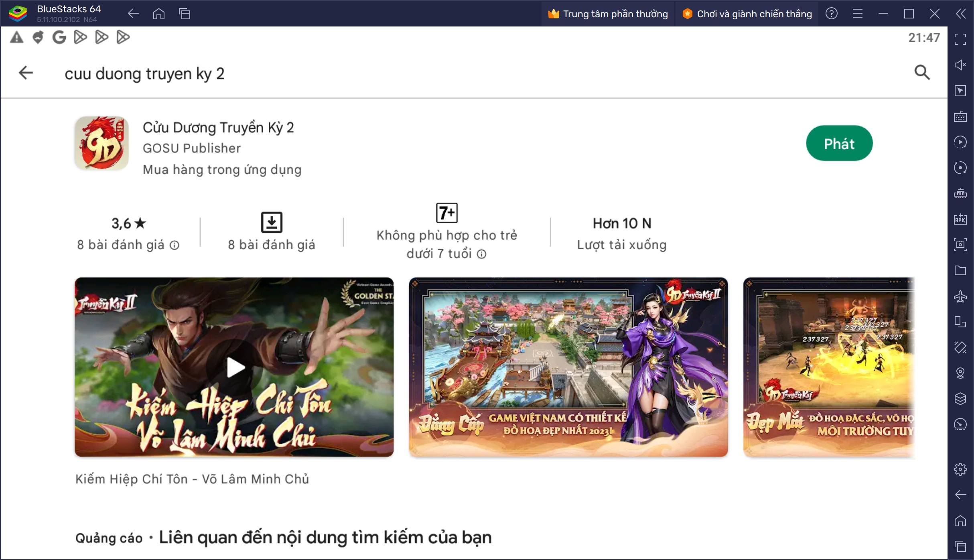The width and height of the screenshot is (974, 560).
Task: Click the rotate screen sidebar icon
Action: [x=960, y=322]
